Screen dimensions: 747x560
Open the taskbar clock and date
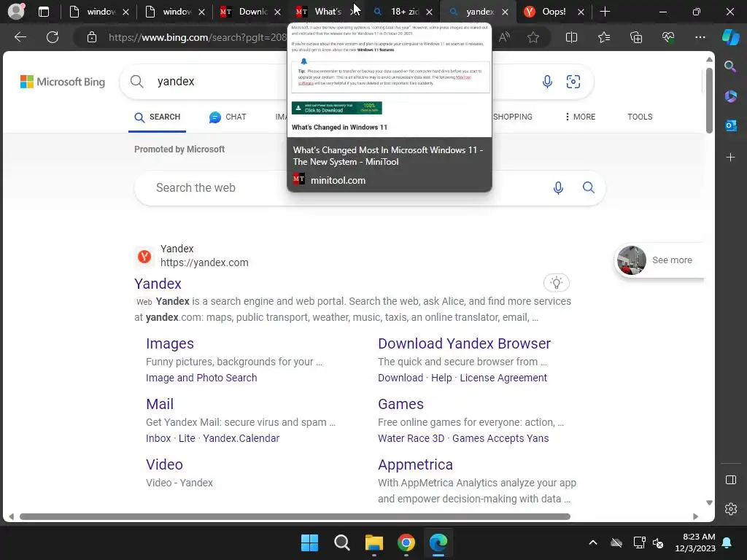(695, 542)
